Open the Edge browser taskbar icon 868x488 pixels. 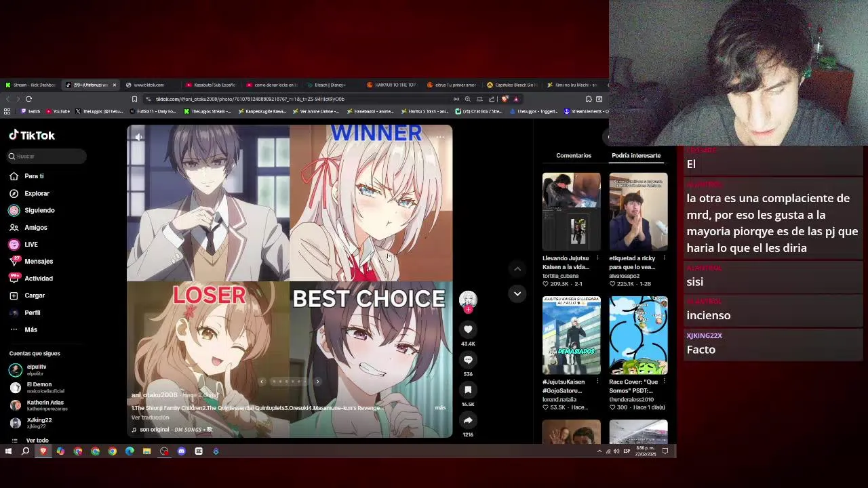[130, 451]
